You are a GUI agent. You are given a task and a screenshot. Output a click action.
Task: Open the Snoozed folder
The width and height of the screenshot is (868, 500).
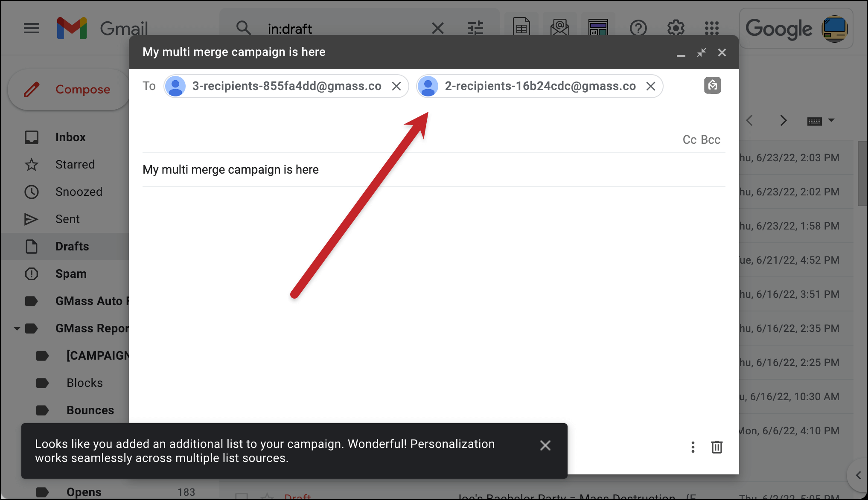79,192
